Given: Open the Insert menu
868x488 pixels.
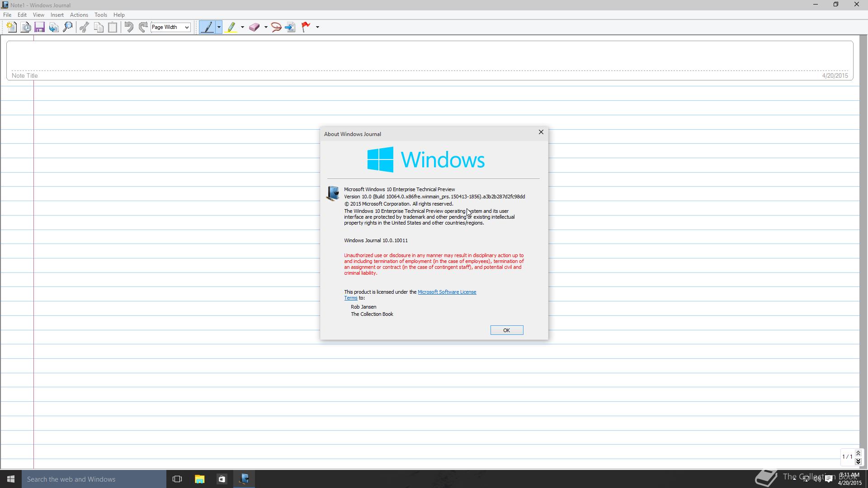Looking at the screenshot, I should [57, 15].
